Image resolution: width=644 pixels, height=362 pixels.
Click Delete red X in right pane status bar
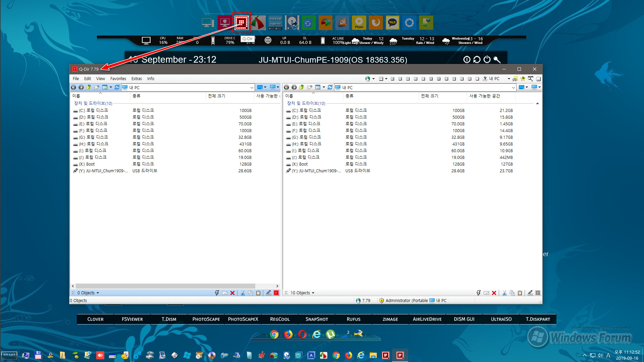click(x=494, y=293)
